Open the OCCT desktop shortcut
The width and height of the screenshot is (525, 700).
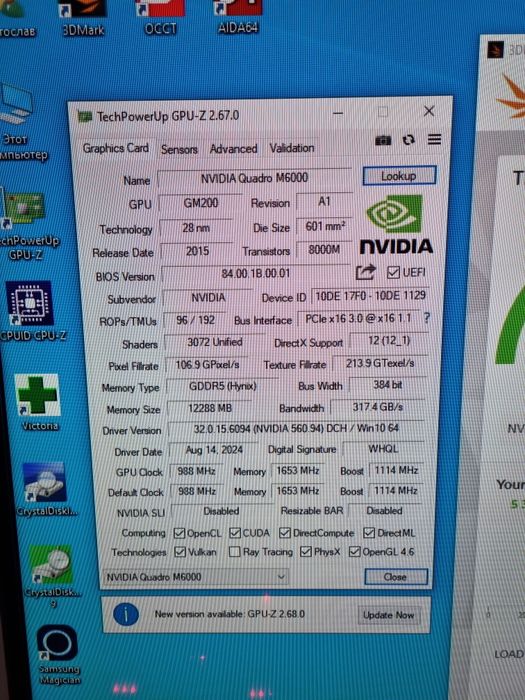[160, 18]
